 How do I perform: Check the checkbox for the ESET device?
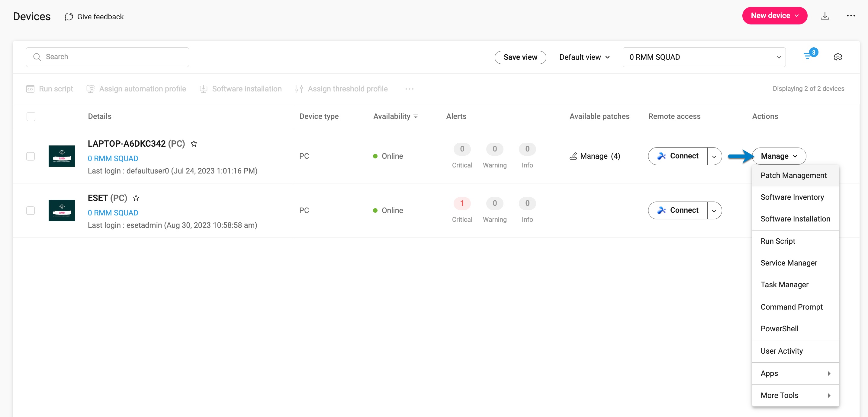tap(31, 210)
